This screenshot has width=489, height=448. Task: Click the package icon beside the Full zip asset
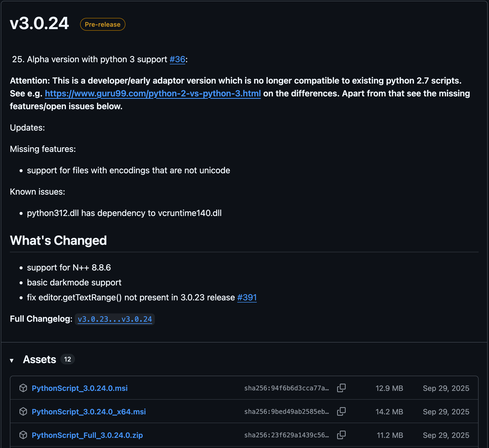coord(23,435)
